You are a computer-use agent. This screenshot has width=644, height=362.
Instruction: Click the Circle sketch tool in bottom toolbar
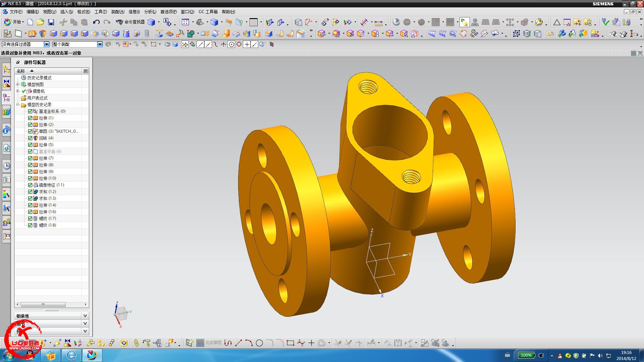point(259,343)
